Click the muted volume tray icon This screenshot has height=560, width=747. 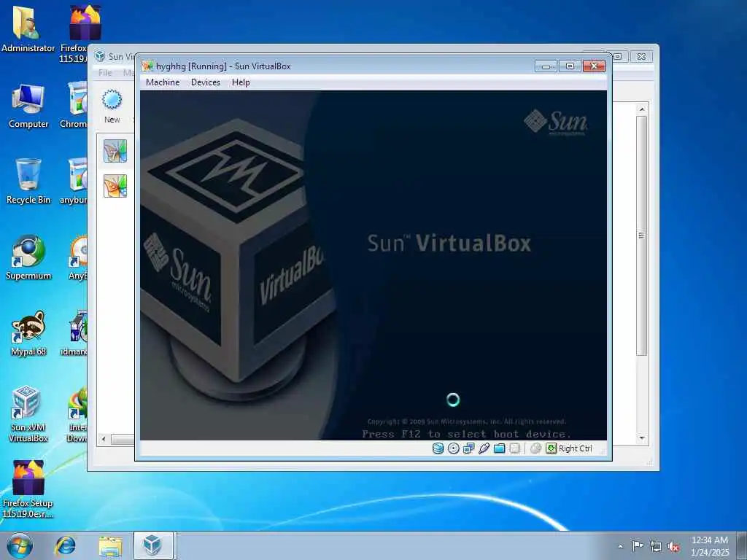[x=673, y=546]
